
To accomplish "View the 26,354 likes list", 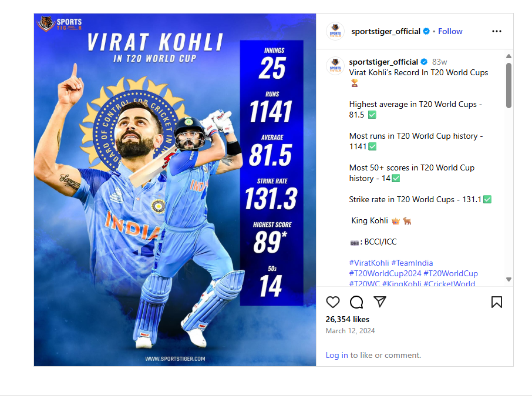I will [347, 319].
